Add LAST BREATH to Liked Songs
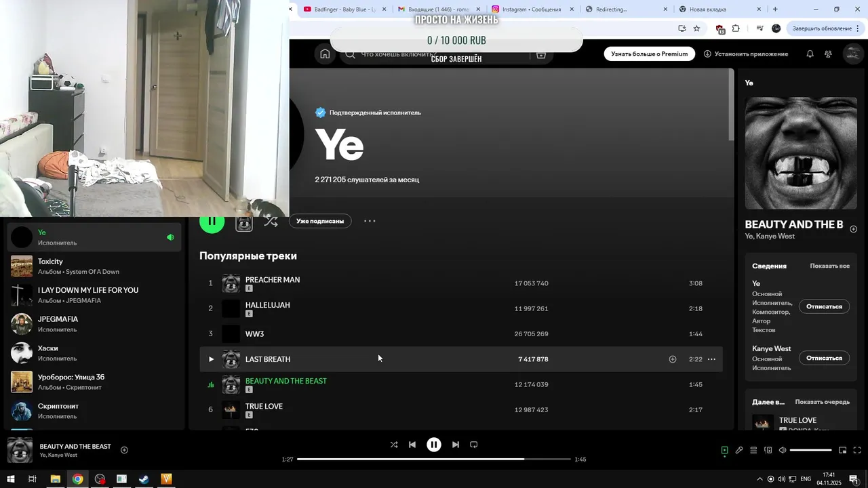 coord(673,359)
